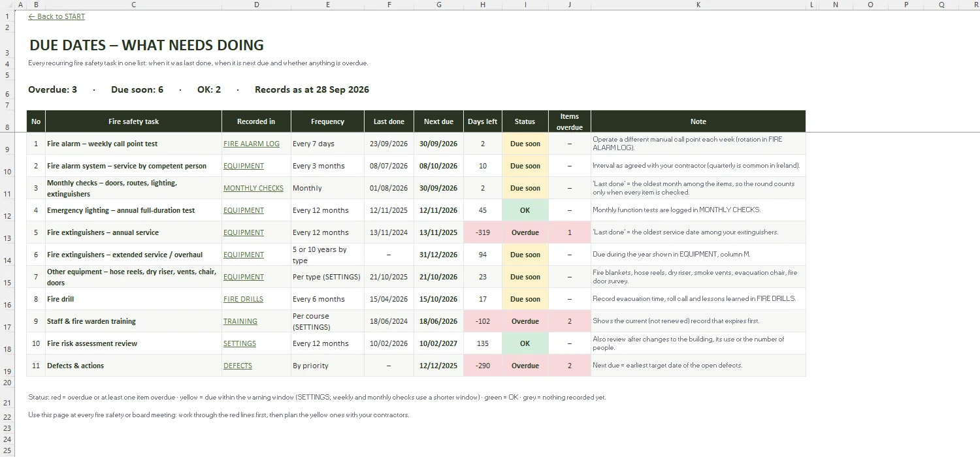This screenshot has height=457, width=980.
Task: Select OK status for emergency lighting row
Action: coord(525,210)
